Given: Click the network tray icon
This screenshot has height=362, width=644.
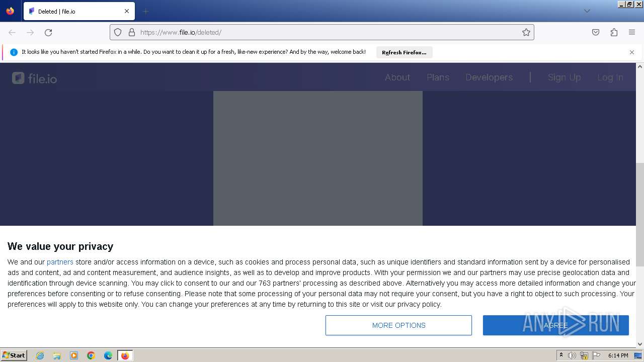Looking at the screenshot, I should (584, 355).
